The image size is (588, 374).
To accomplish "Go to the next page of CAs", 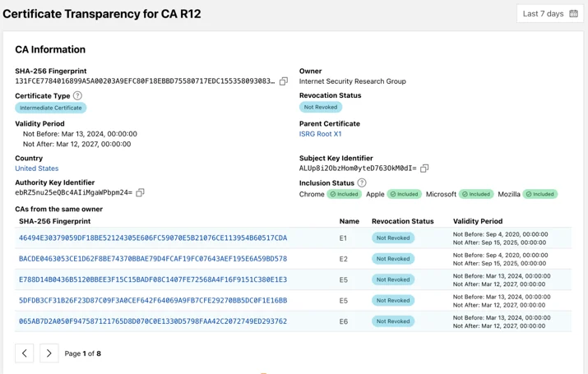I will [49, 353].
